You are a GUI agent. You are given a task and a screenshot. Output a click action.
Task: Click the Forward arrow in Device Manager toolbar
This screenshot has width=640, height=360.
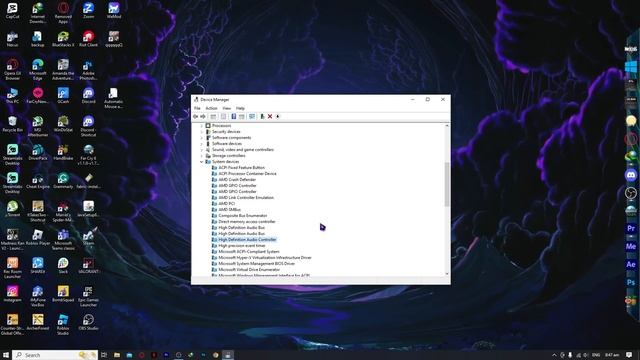point(203,117)
